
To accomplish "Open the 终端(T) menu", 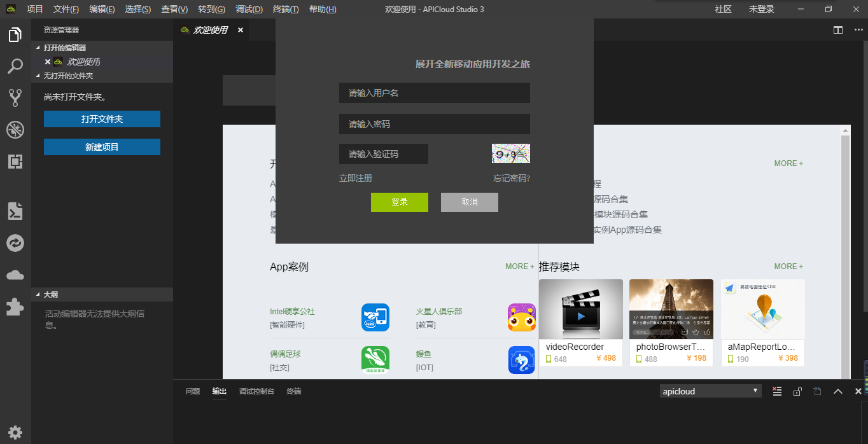I will [x=286, y=9].
